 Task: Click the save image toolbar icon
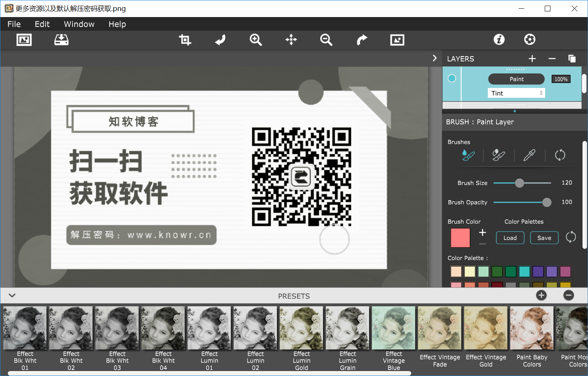point(61,40)
